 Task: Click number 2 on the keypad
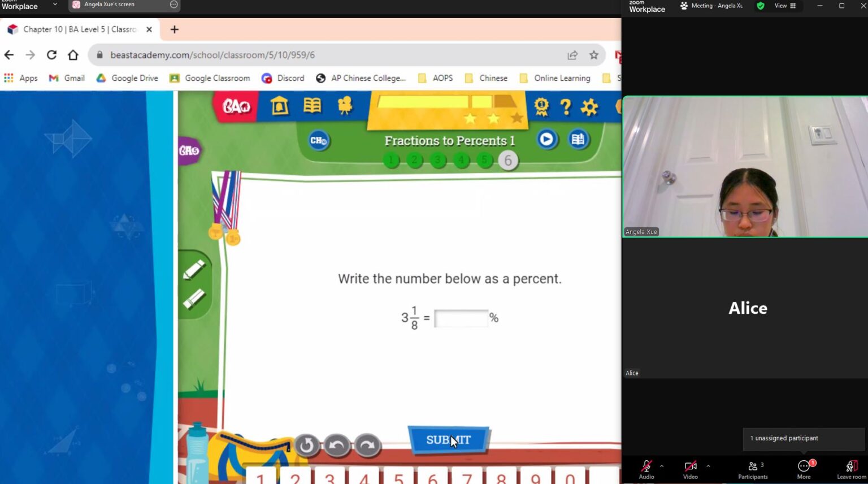[295, 476]
